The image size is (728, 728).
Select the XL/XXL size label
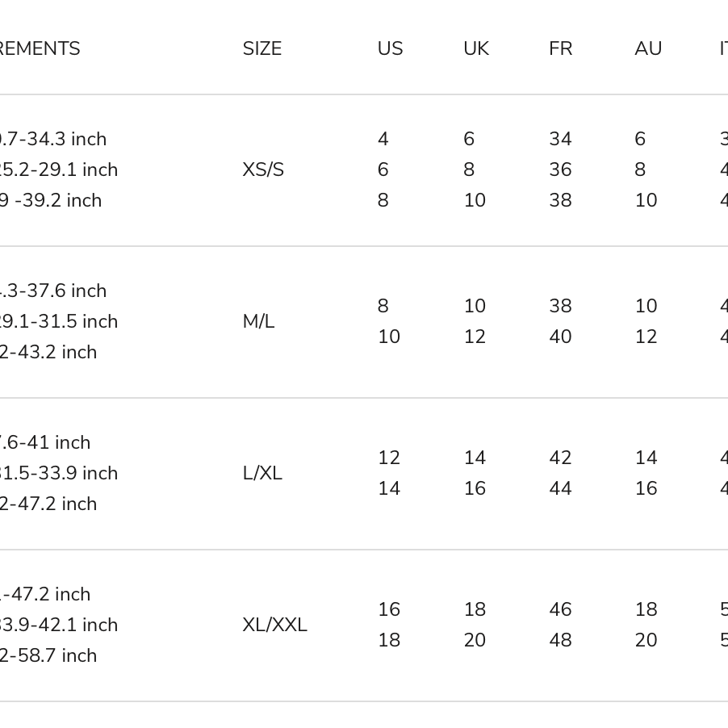(274, 625)
